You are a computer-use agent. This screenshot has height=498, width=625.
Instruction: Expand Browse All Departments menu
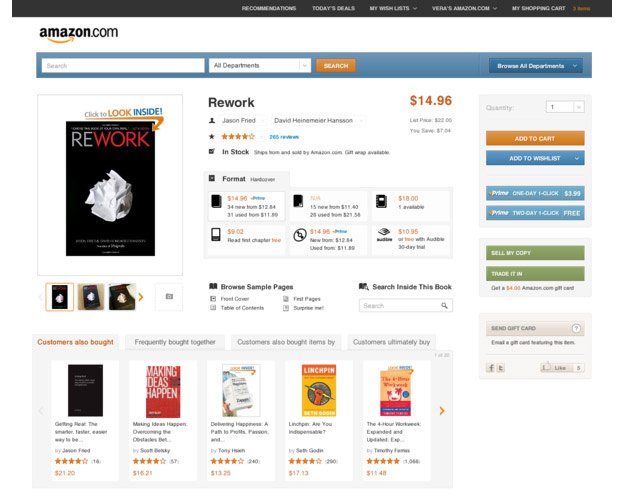tap(535, 66)
